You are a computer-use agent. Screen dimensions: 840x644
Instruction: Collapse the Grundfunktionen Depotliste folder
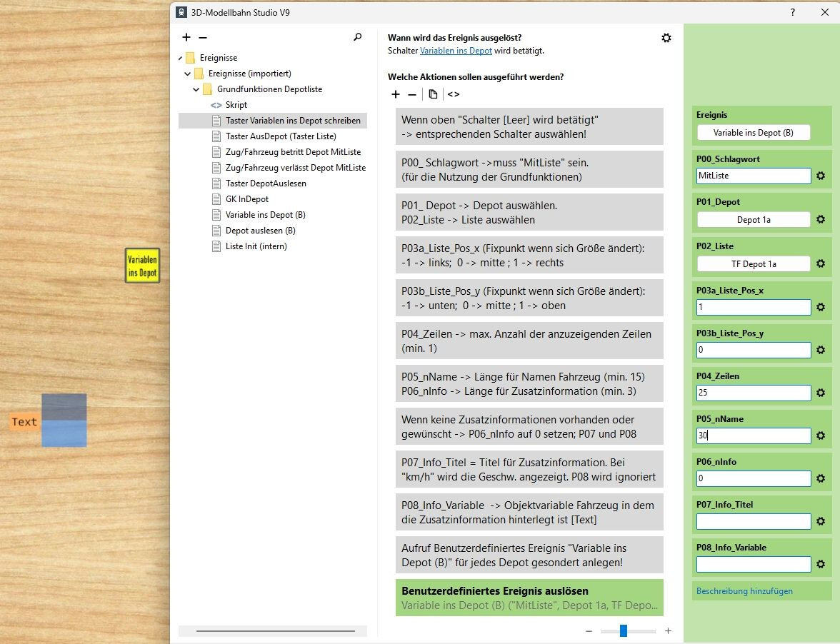tap(196, 89)
